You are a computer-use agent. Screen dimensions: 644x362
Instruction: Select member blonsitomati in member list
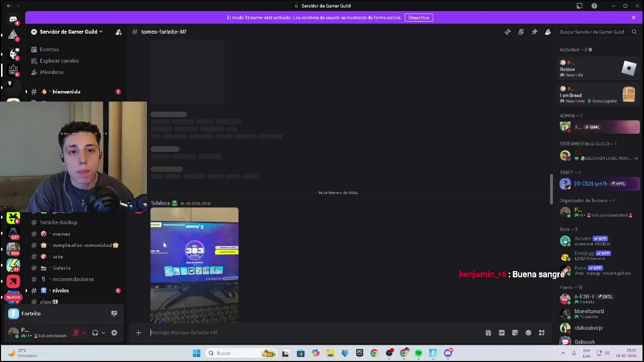pyautogui.click(x=599, y=313)
